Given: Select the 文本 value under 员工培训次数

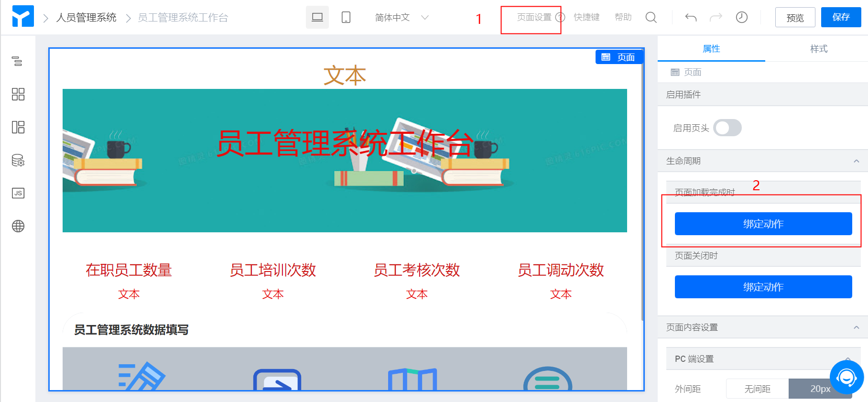Looking at the screenshot, I should [x=273, y=294].
